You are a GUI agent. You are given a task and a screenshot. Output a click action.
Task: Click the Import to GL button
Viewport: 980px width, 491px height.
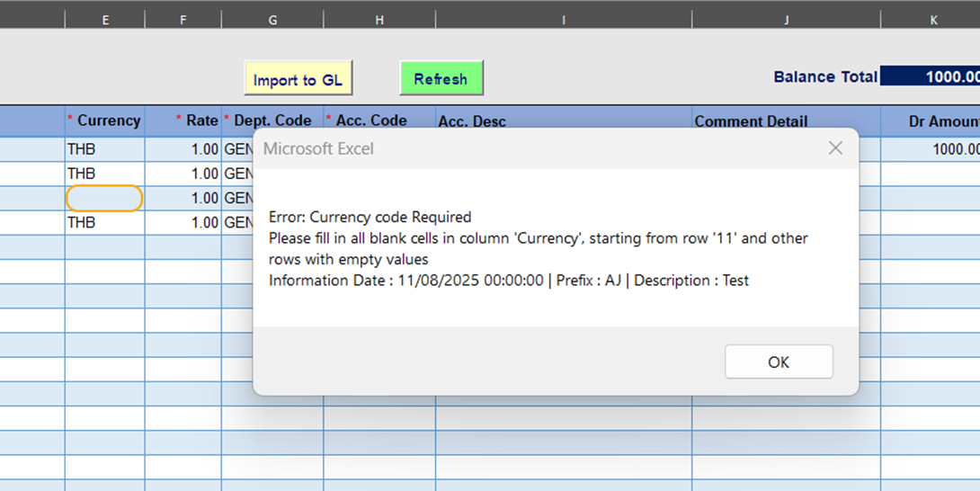[x=298, y=79]
